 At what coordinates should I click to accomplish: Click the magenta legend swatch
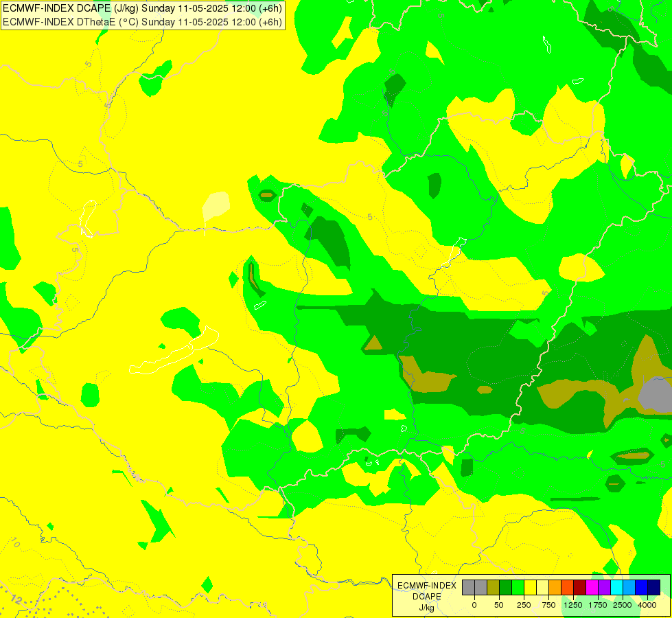592,587
